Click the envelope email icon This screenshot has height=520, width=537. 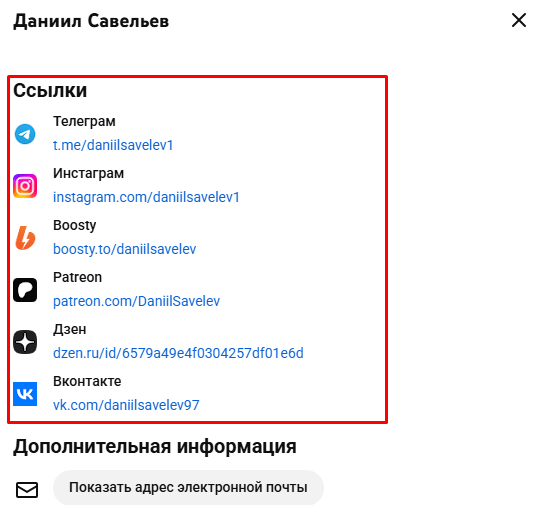tap(27, 490)
